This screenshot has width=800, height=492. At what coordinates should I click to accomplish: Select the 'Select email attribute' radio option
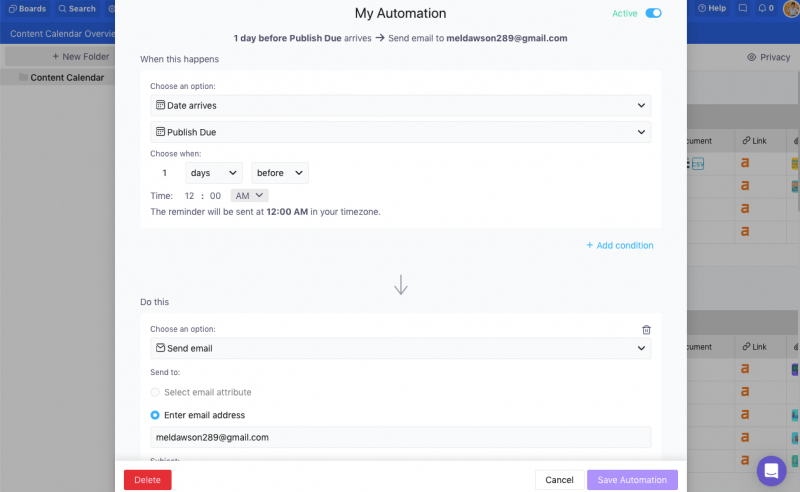pyautogui.click(x=155, y=392)
